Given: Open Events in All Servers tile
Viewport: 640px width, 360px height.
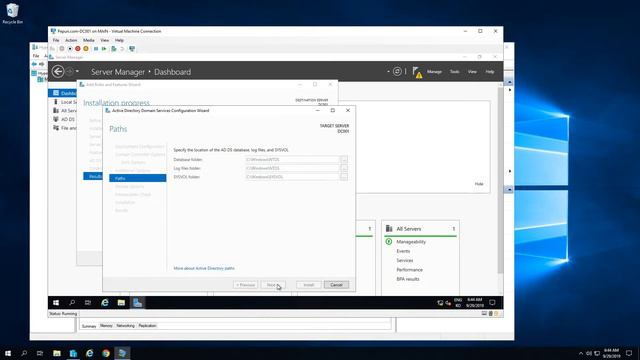Looking at the screenshot, I should pos(403,251).
